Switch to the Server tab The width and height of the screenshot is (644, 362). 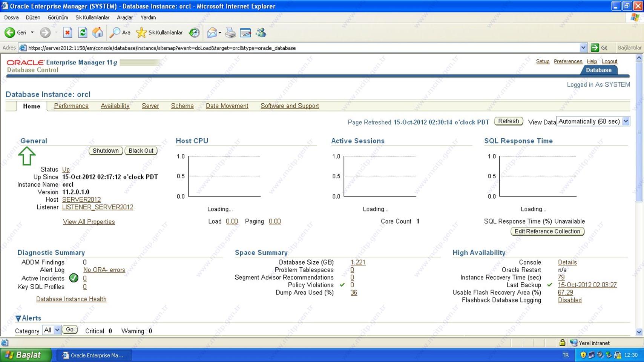(x=150, y=106)
